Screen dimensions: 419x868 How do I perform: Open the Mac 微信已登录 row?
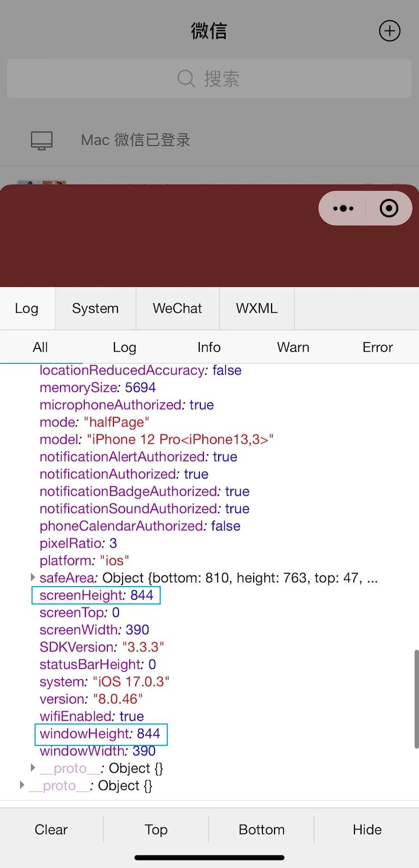pyautogui.click(x=210, y=140)
